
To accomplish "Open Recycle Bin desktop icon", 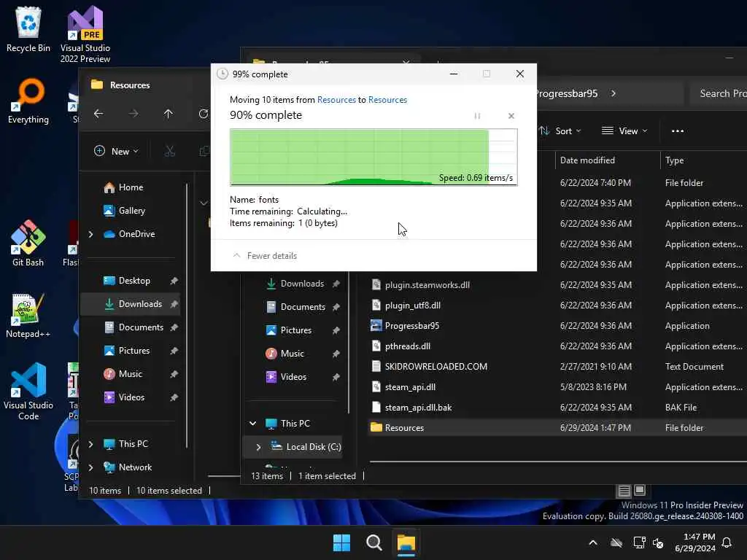I will click(x=28, y=29).
